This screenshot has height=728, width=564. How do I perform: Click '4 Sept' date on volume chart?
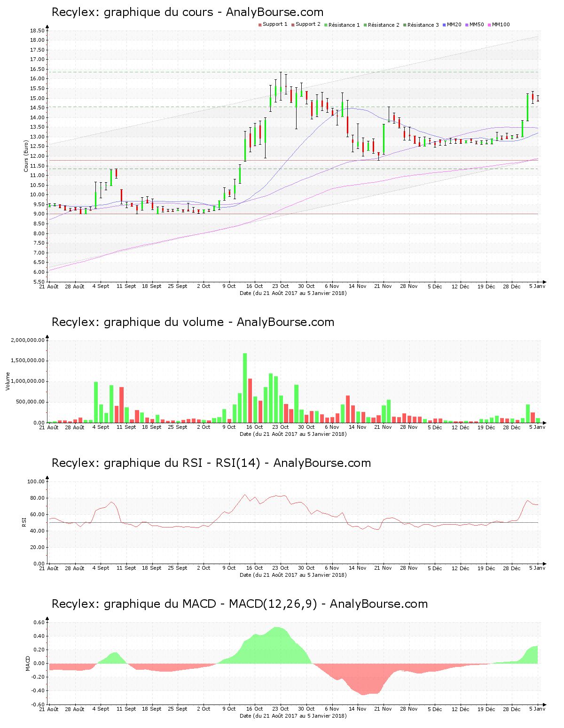coord(101,427)
